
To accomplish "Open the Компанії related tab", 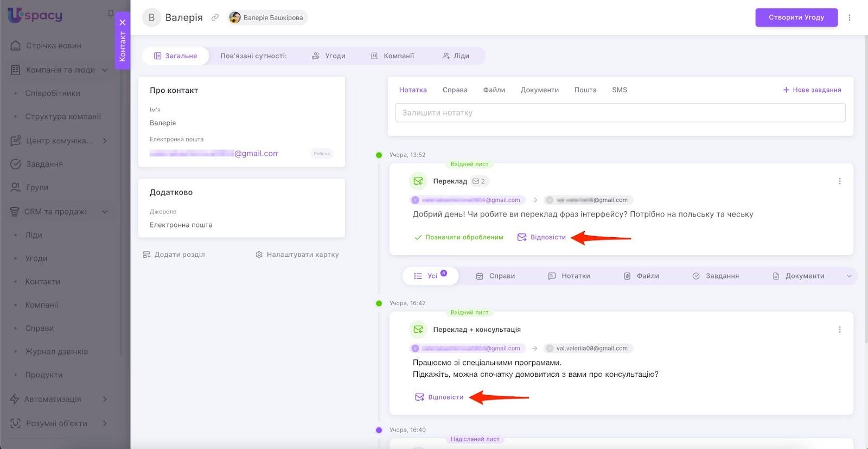I will pyautogui.click(x=392, y=56).
